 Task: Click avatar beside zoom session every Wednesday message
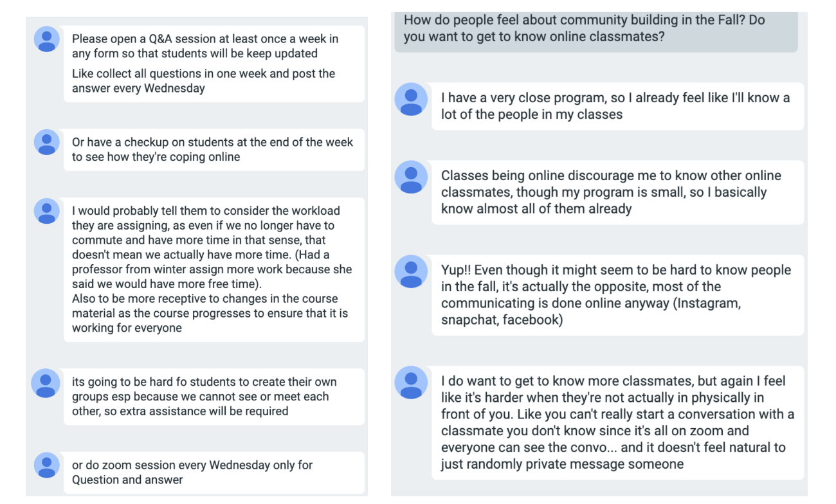[x=47, y=465]
